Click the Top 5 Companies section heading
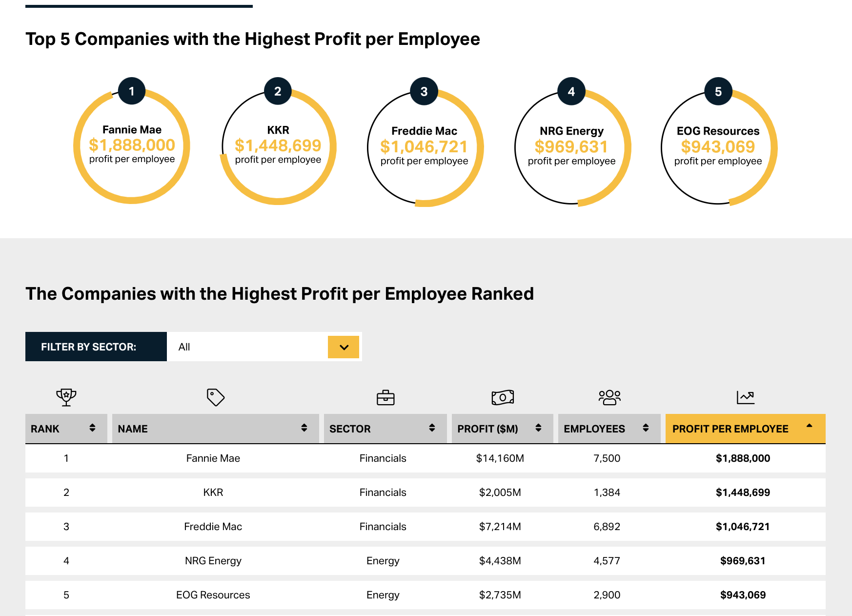 pos(253,39)
